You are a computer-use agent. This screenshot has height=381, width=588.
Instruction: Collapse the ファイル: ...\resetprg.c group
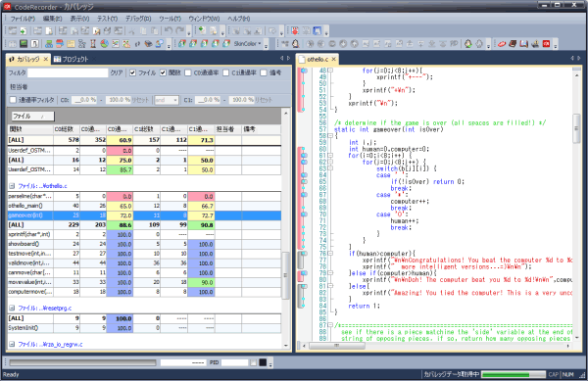[x=12, y=308]
